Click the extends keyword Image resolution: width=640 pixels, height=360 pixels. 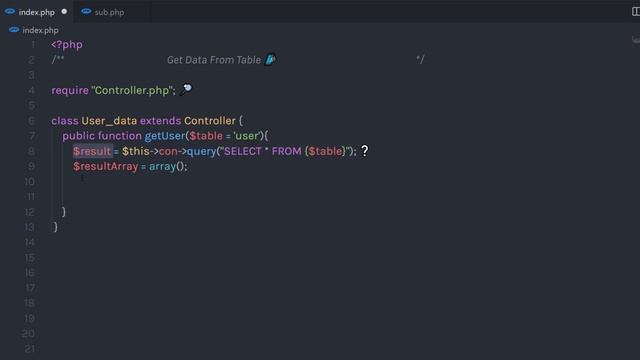click(160, 121)
